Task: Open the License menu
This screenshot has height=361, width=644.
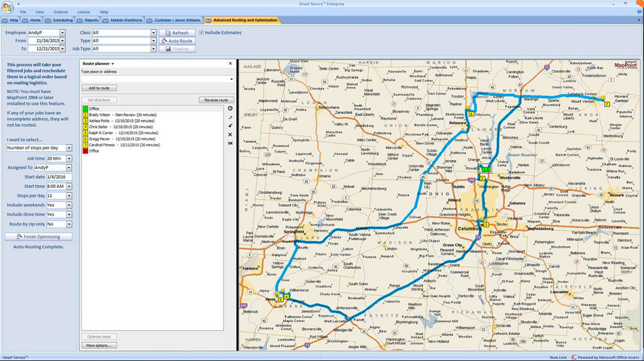Action: pos(84,12)
